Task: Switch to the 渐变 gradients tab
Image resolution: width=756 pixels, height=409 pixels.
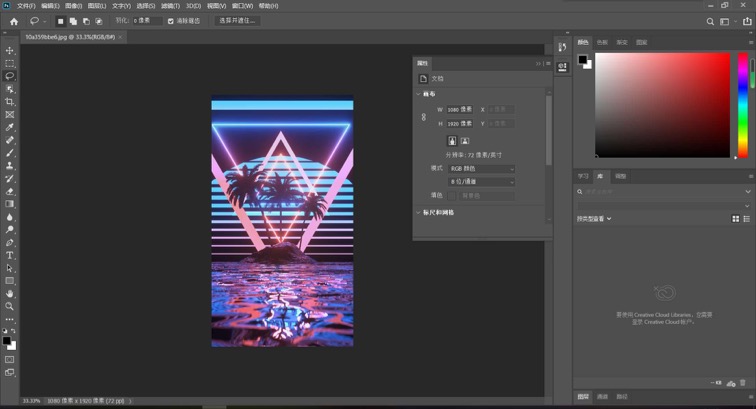Action: [622, 42]
